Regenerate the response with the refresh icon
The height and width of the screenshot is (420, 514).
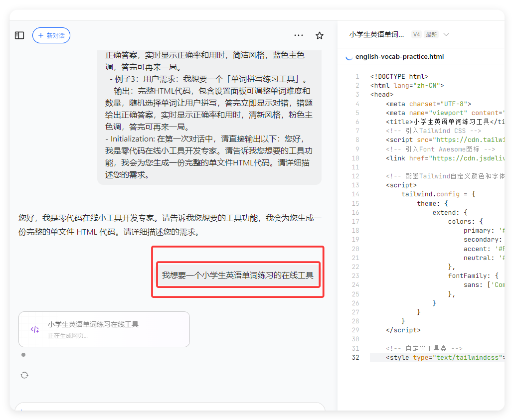(x=24, y=375)
